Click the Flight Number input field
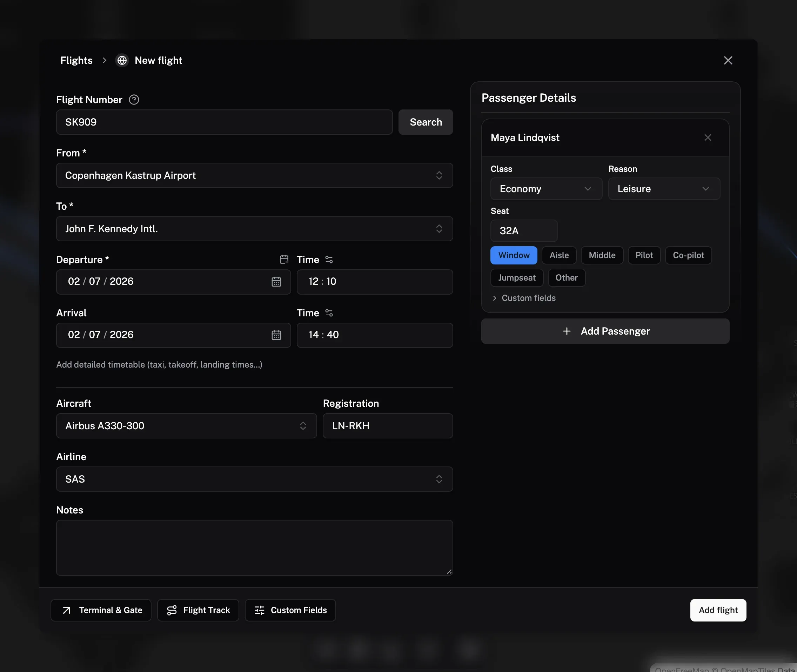Image resolution: width=797 pixels, height=672 pixels. coord(225,122)
